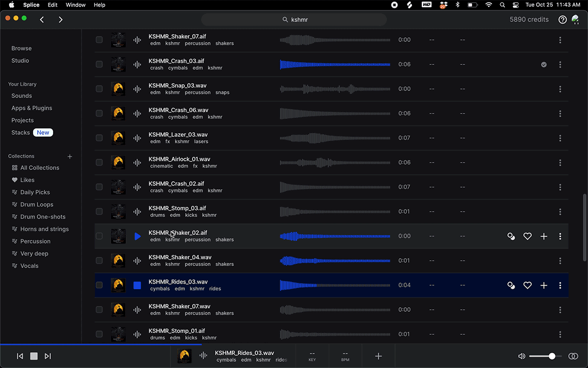This screenshot has width=588, height=368.
Task: Seek within the KSHMR_Shaker_04.wav waveform
Action: click(335, 261)
